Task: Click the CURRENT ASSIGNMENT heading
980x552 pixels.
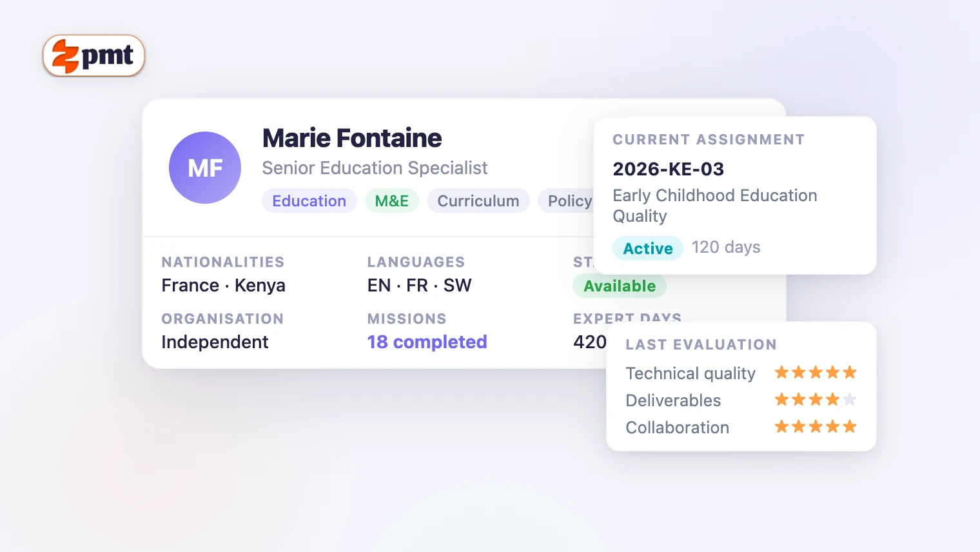Action: 709,139
